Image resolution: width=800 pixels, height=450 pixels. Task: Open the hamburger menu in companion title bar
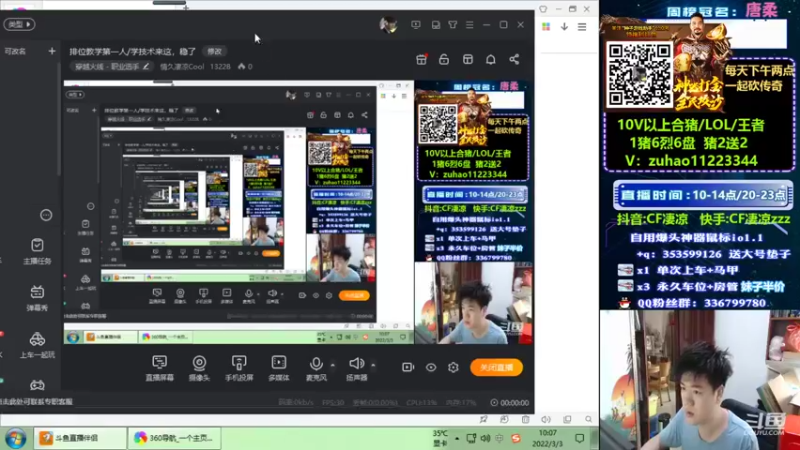coord(469,24)
